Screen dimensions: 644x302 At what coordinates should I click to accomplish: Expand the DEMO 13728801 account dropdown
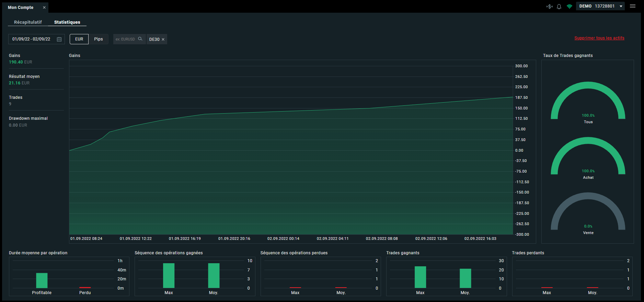tap(600, 6)
